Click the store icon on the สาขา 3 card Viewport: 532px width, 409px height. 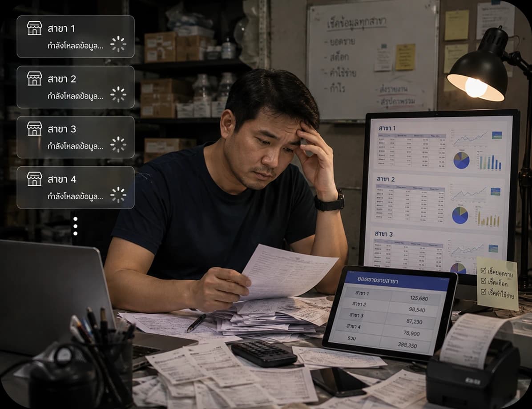(35, 128)
